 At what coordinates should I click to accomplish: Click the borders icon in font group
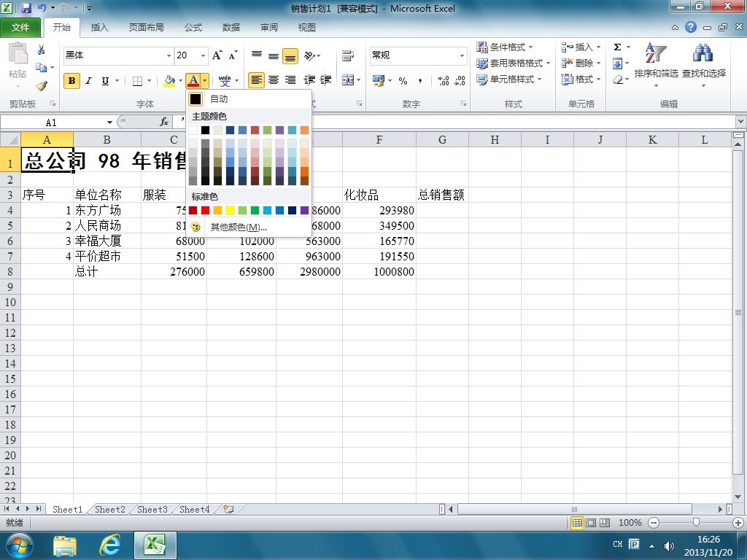137,80
